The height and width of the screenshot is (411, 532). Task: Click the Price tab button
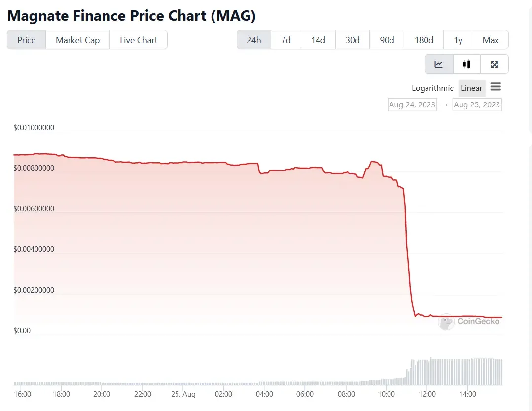[x=26, y=40]
